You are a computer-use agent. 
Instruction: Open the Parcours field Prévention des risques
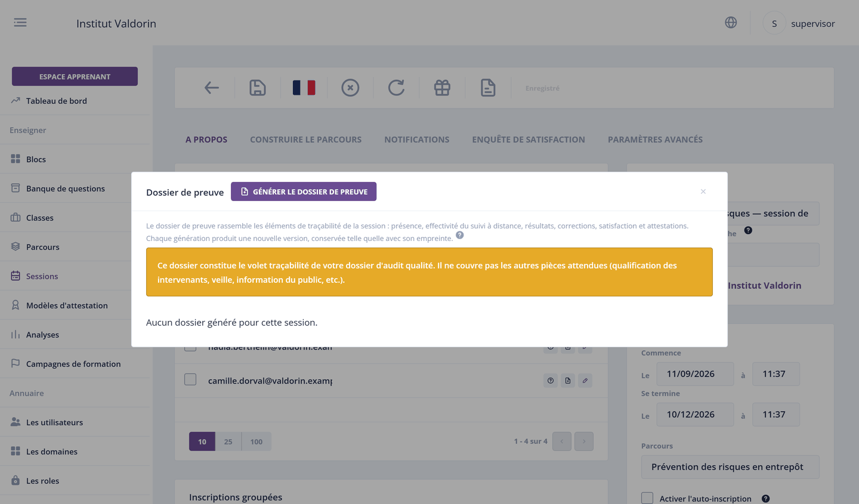click(730, 467)
